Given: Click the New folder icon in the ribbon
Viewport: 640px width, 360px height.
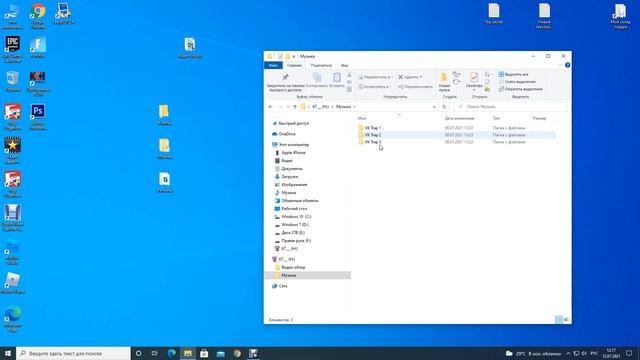Looking at the screenshot, I should [x=444, y=77].
